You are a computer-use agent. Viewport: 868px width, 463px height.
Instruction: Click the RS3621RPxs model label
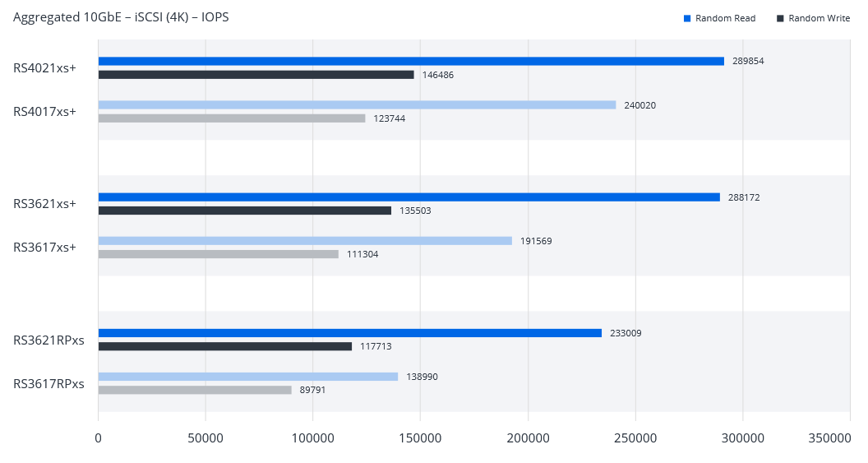[48, 340]
